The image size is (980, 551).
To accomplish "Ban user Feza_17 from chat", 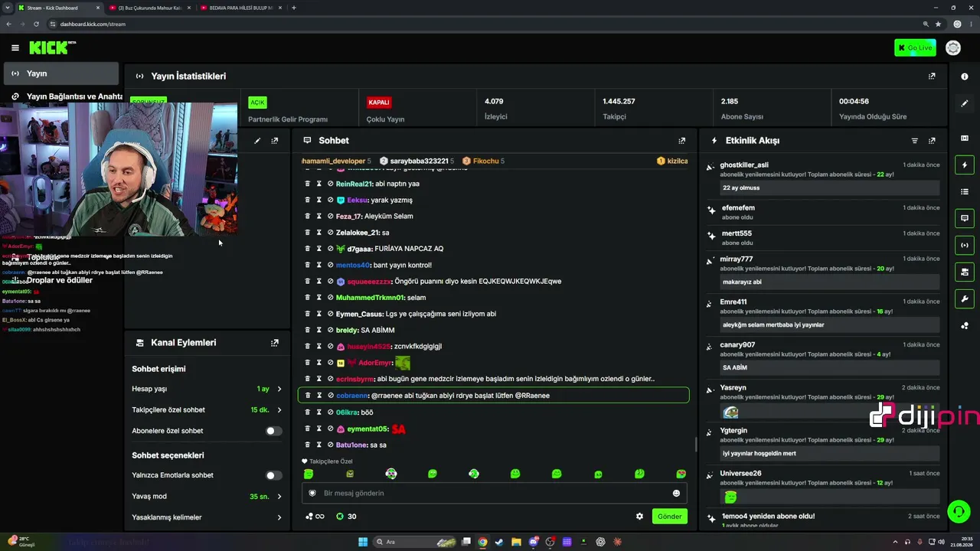I will pyautogui.click(x=331, y=217).
